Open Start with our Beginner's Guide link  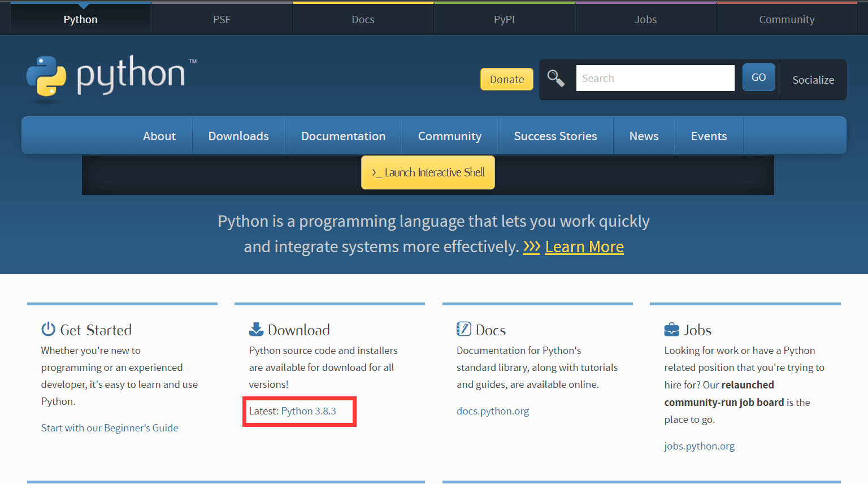110,428
